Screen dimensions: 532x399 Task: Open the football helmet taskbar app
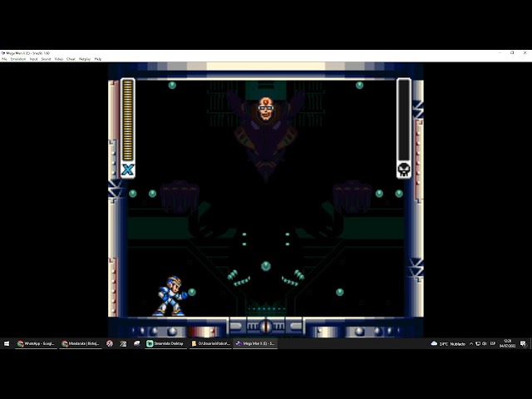point(136,343)
